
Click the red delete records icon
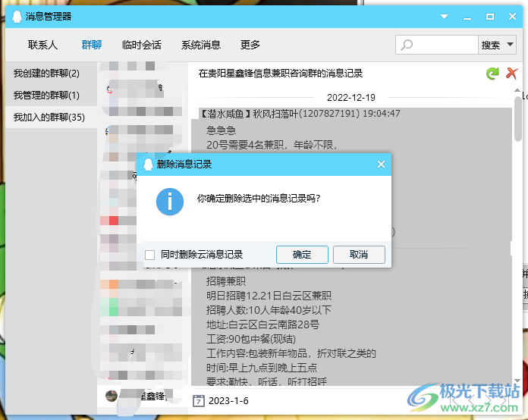pos(512,74)
